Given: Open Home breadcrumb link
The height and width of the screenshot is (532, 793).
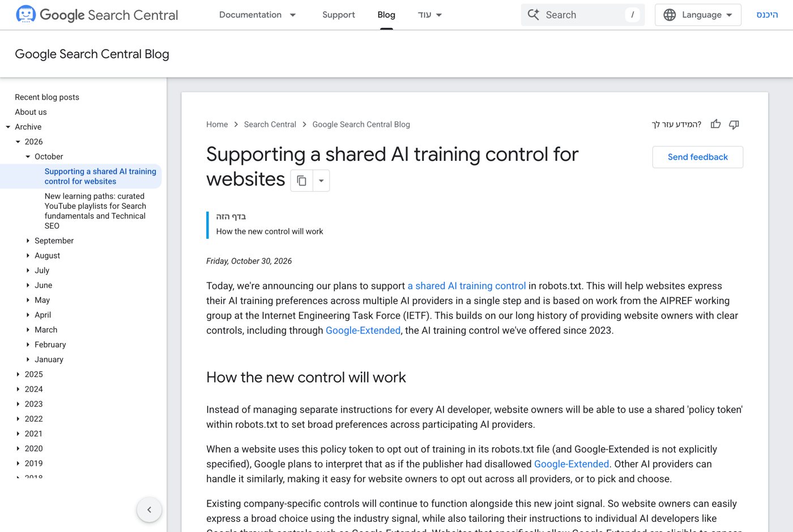Looking at the screenshot, I should pyautogui.click(x=217, y=125).
